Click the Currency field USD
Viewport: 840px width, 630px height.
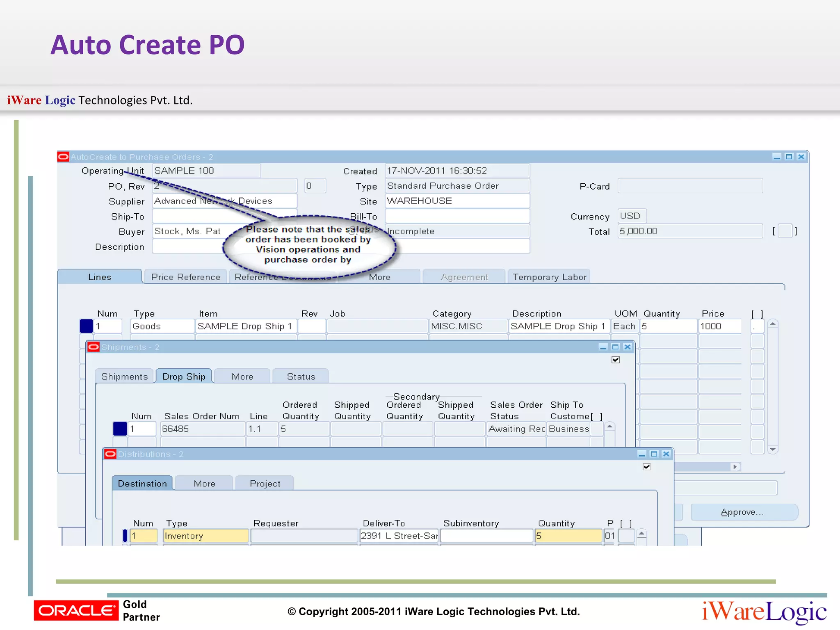632,216
